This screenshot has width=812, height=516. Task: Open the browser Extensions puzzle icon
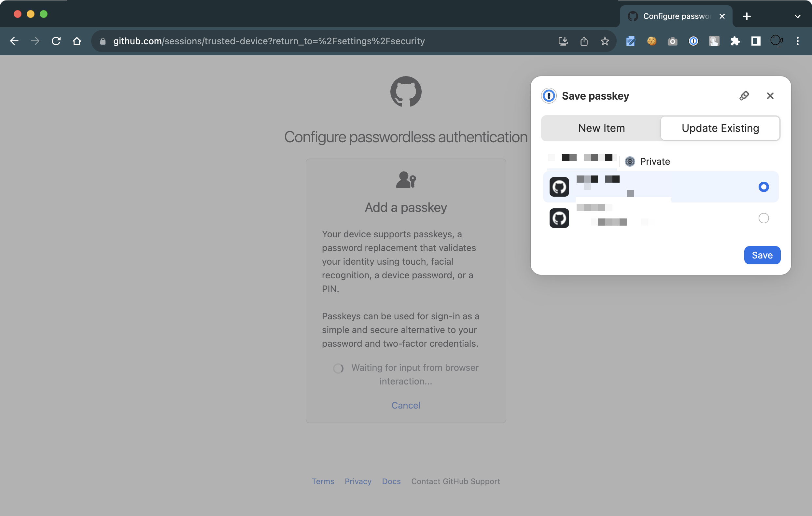[x=735, y=41]
